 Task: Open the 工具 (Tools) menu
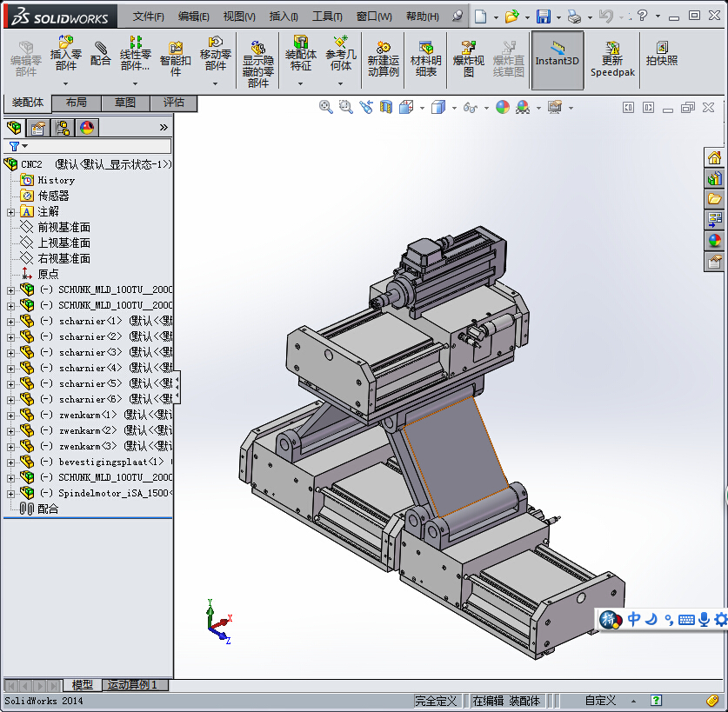327,17
